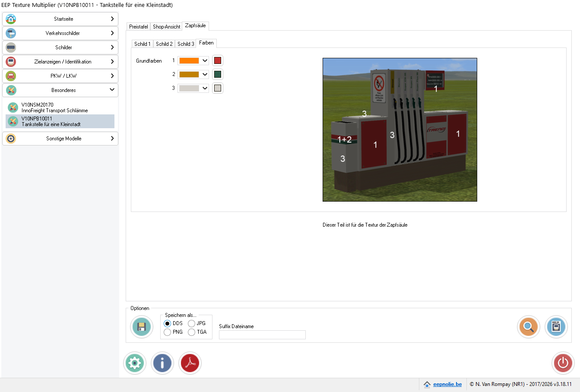Click the Suffix Dateiname input field
The width and height of the screenshot is (580, 392).
262,335
